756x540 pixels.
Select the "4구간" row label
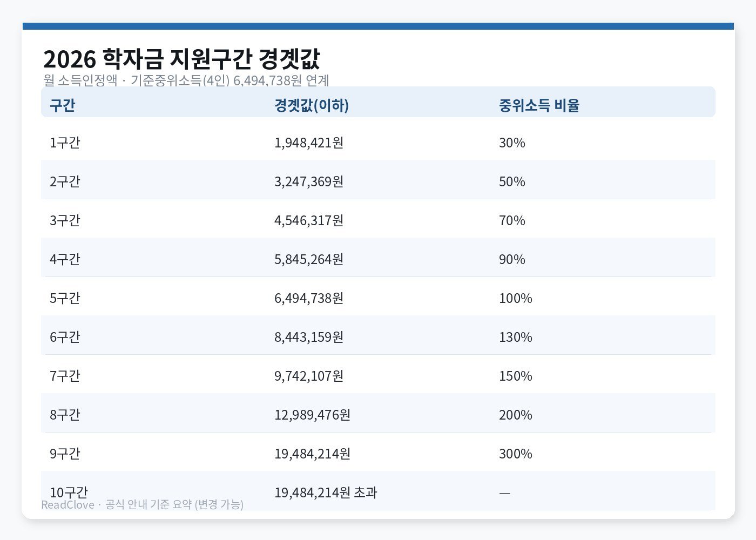pyautogui.click(x=65, y=259)
